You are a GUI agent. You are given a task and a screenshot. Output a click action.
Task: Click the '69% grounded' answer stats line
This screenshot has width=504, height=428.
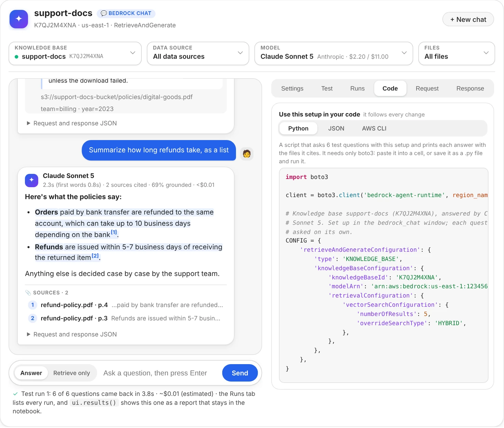pyautogui.click(x=129, y=185)
